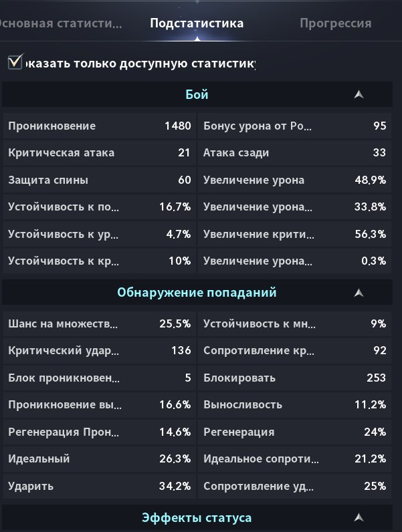Click the Идеальный stat row
402x532 pixels.
pyautogui.click(x=100, y=458)
